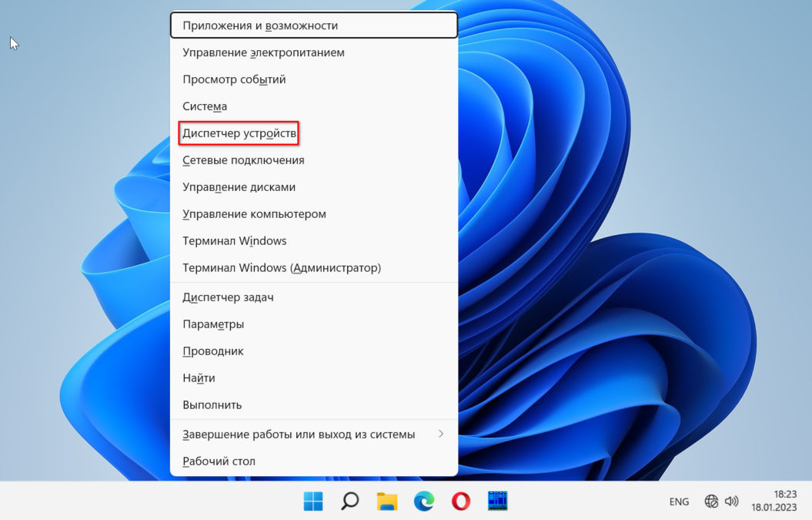Select Диспетчер устройств
Viewport: 812px width, 520px height.
click(x=314, y=133)
